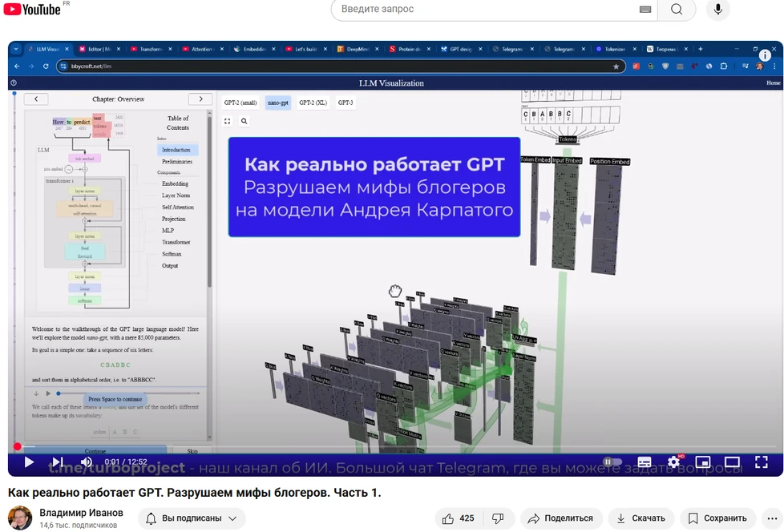Toggle the autoplay switch in player
The image size is (784, 532).
coord(612,462)
